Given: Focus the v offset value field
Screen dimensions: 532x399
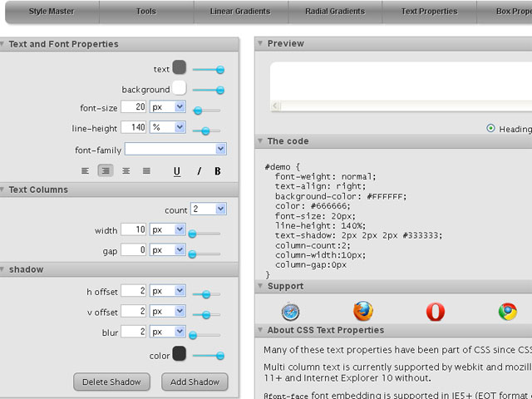Looking at the screenshot, I should [x=134, y=311].
